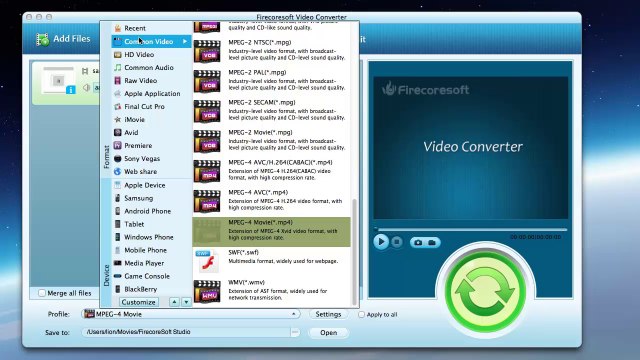
Task: Click the Sony Vegas icon
Action: point(118,158)
